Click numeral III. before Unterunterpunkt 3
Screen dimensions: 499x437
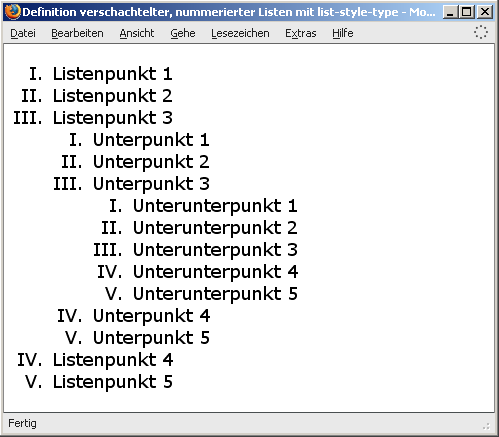tap(108, 250)
